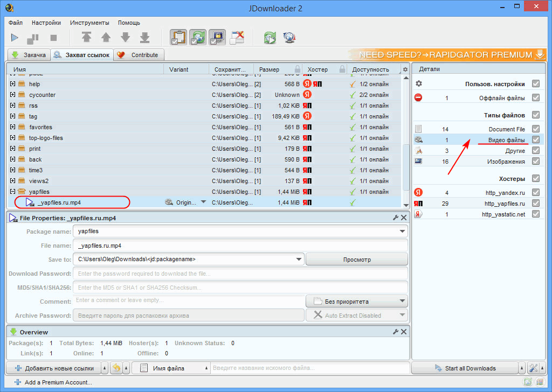Move selection up one position
The image size is (552, 392).
pyautogui.click(x=106, y=37)
